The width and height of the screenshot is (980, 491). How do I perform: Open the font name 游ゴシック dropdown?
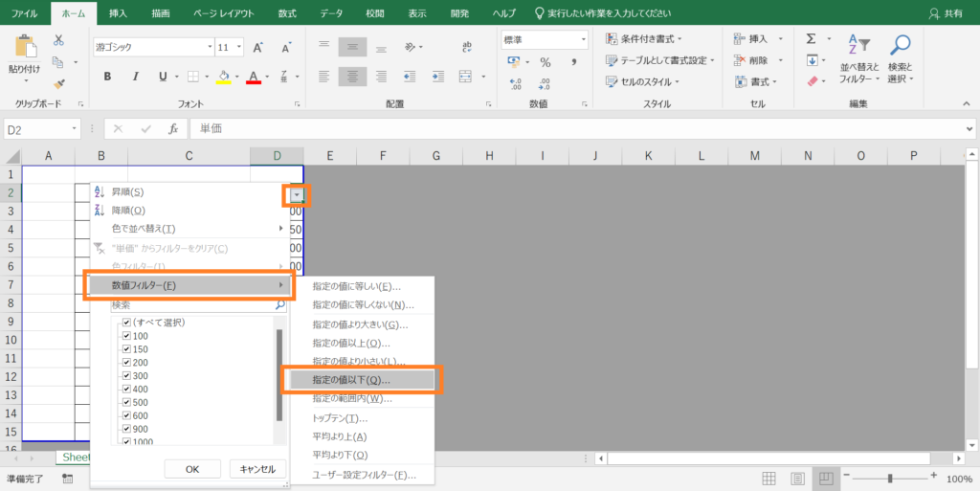click(x=210, y=48)
